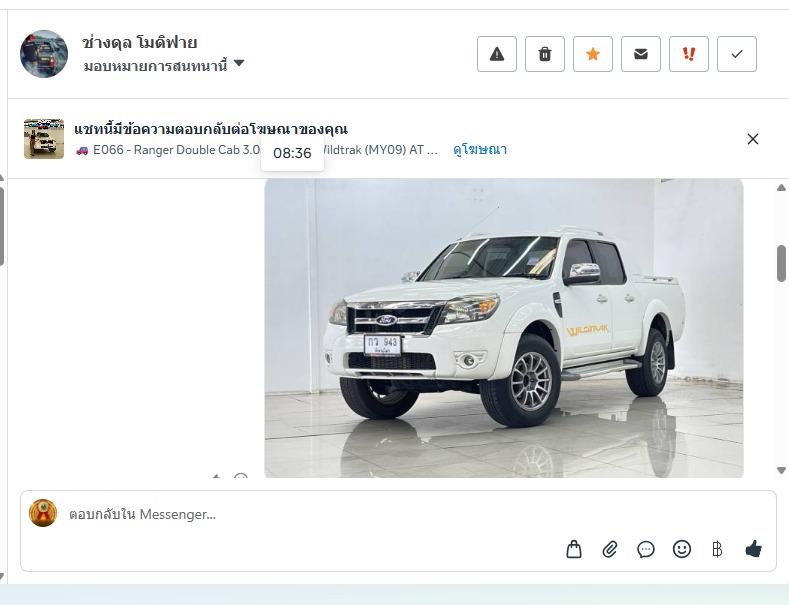
Task: Send a thumbs-up like
Action: 753,549
